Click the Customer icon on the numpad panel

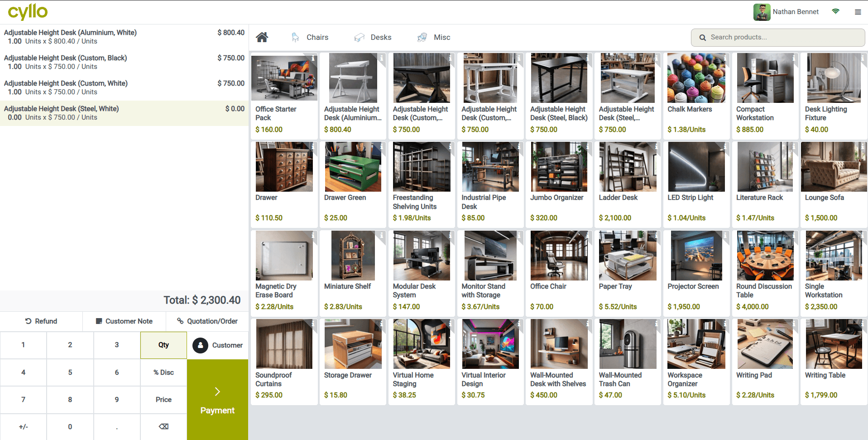[x=201, y=345]
